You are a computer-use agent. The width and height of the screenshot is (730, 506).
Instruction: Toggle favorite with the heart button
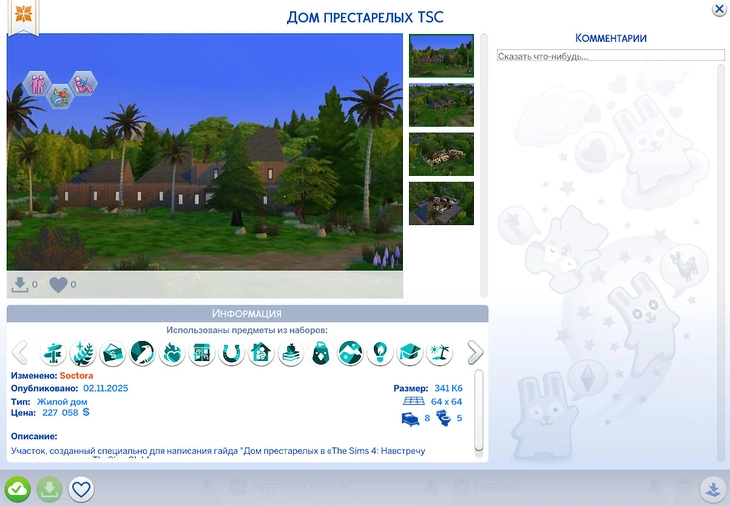tap(81, 490)
